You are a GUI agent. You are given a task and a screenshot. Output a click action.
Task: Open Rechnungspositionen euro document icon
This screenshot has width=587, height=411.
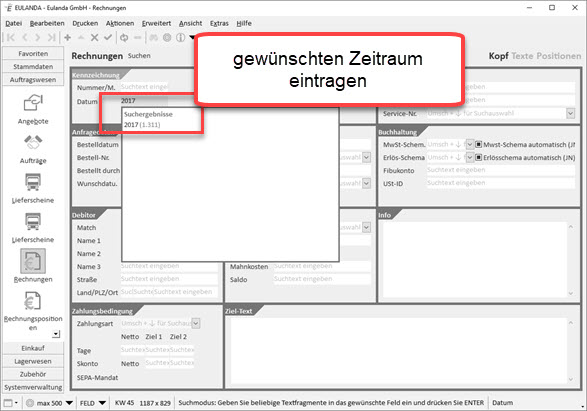pyautogui.click(x=33, y=301)
